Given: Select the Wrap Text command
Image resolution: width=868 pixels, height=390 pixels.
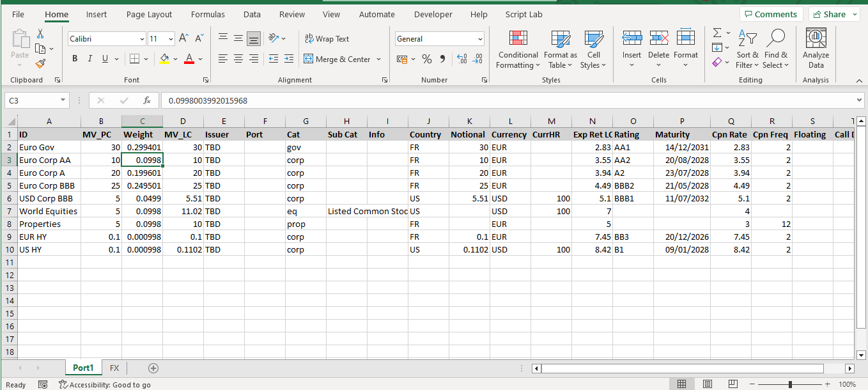Looking at the screenshot, I should [327, 38].
